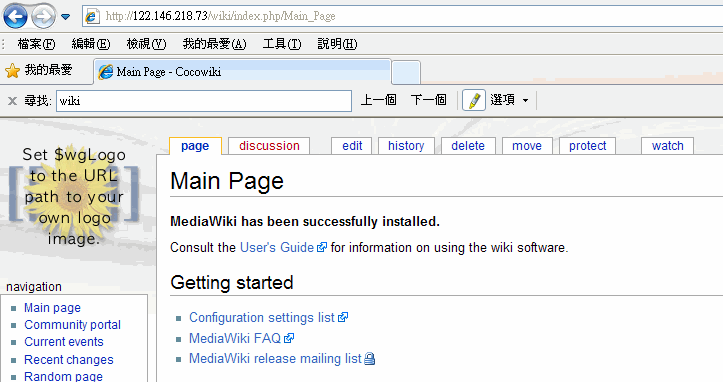
Task: Click the IE icon on Cocowiki tab
Action: [x=106, y=72]
